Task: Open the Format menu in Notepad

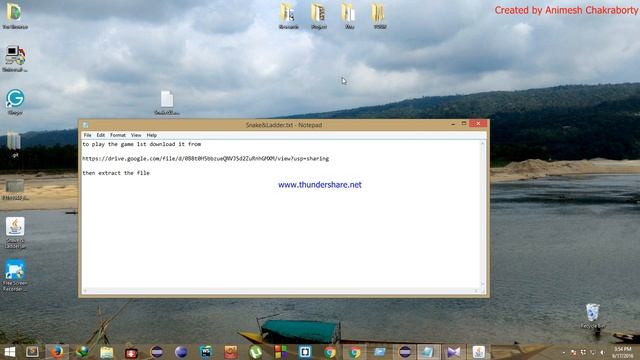Action: [x=118, y=135]
